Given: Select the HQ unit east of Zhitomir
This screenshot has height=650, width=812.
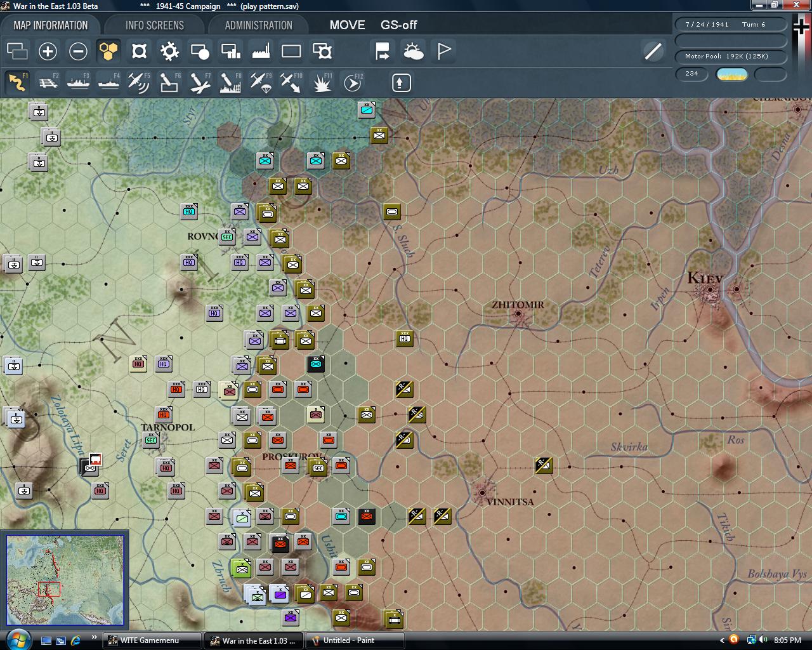Looking at the screenshot, I should (404, 338).
